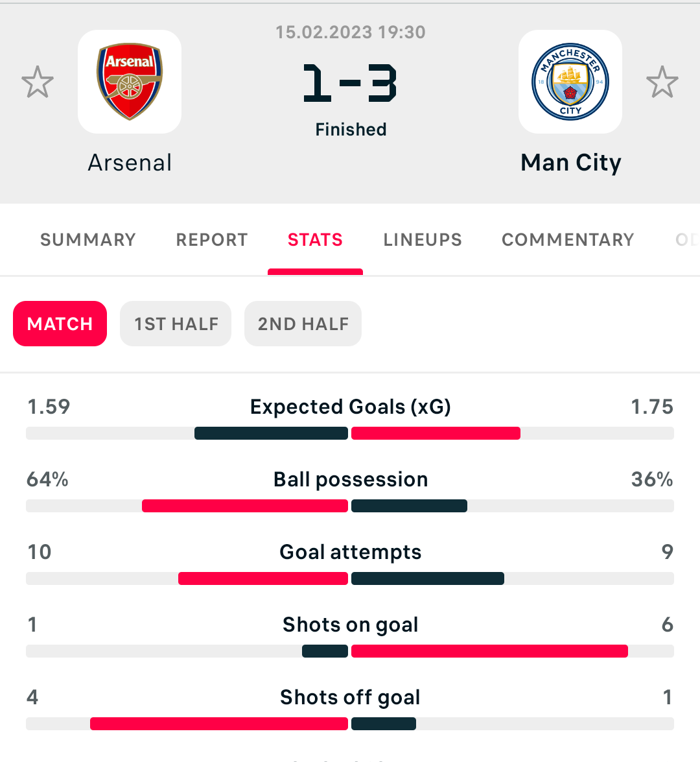This screenshot has height=762, width=700.
Task: Click the 1-3 final score
Action: point(350,83)
